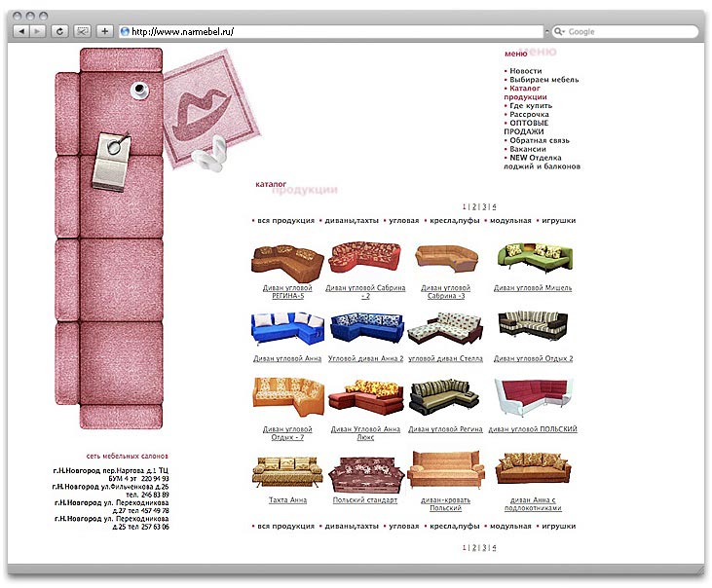Screen dimensions: 712x588
Task: Select top filter диваны,тахты
Action: point(352,220)
